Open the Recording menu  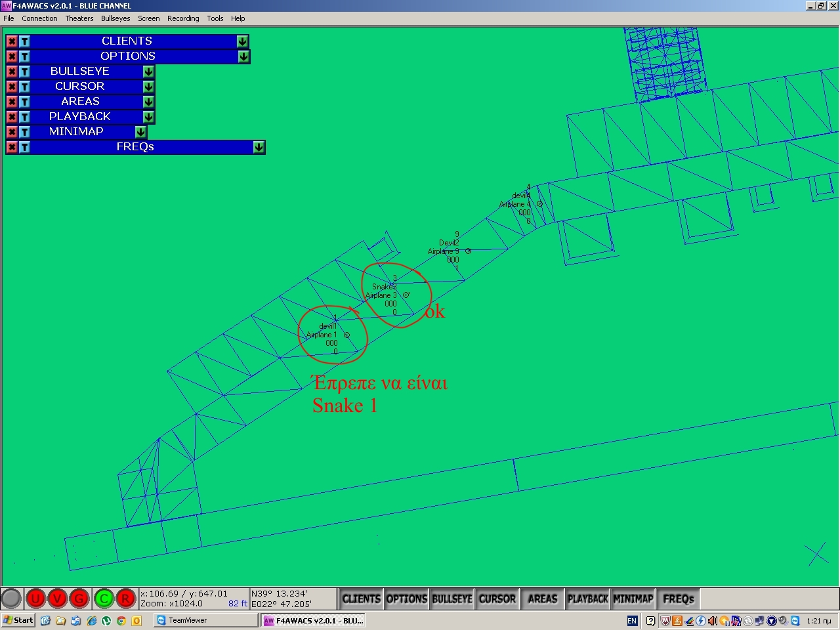[x=183, y=18]
